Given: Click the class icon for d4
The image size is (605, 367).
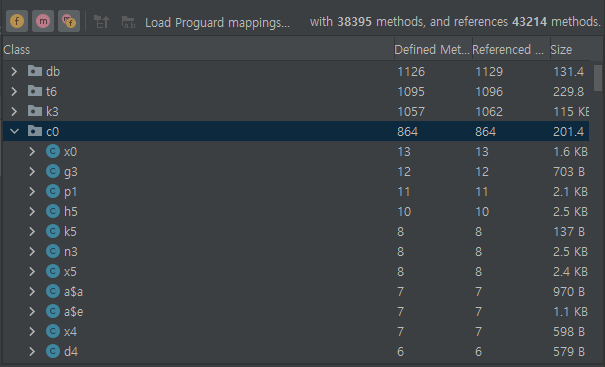Looking at the screenshot, I should point(53,352).
